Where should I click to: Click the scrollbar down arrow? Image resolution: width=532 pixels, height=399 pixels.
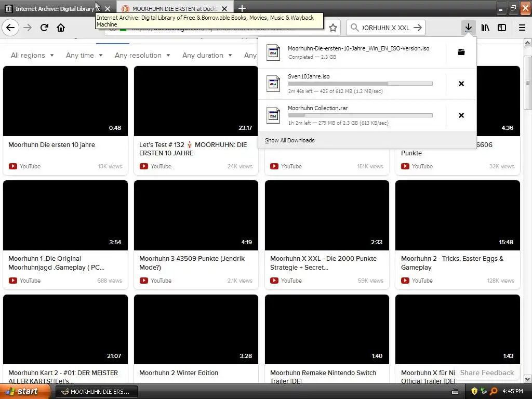pos(528,379)
